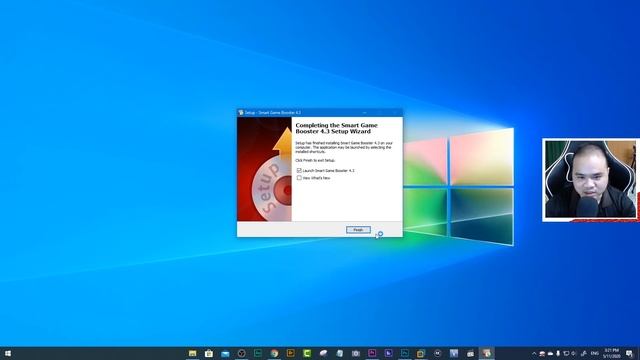The width and height of the screenshot is (640, 360).
Task: Show hidden system tray icons
Action: [x=534, y=353]
